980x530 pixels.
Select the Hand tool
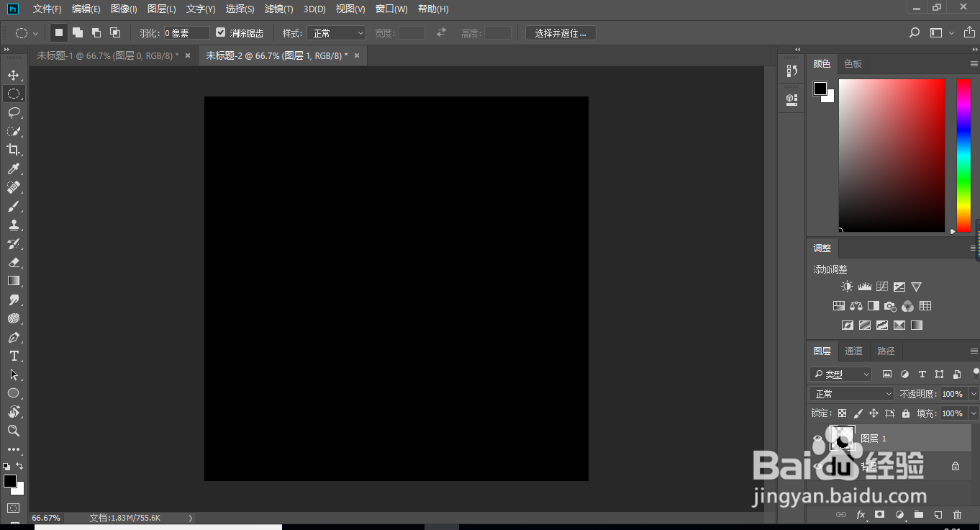point(13,412)
